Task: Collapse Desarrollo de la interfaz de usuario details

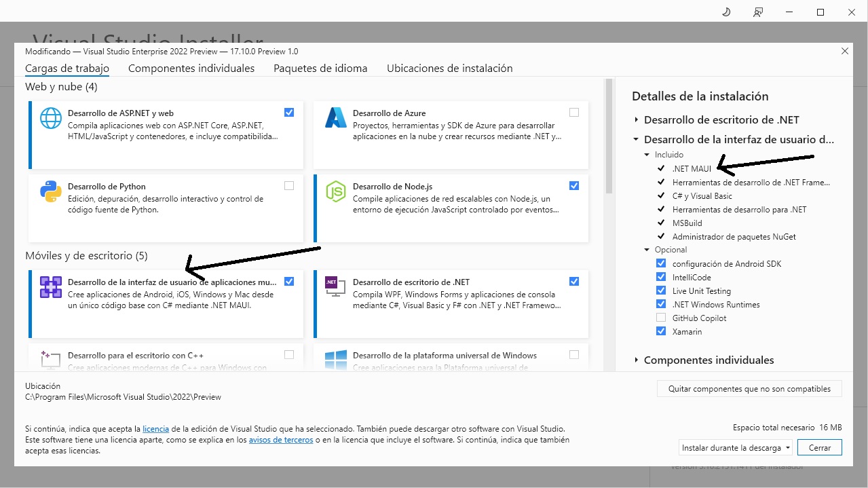Action: pos(637,140)
